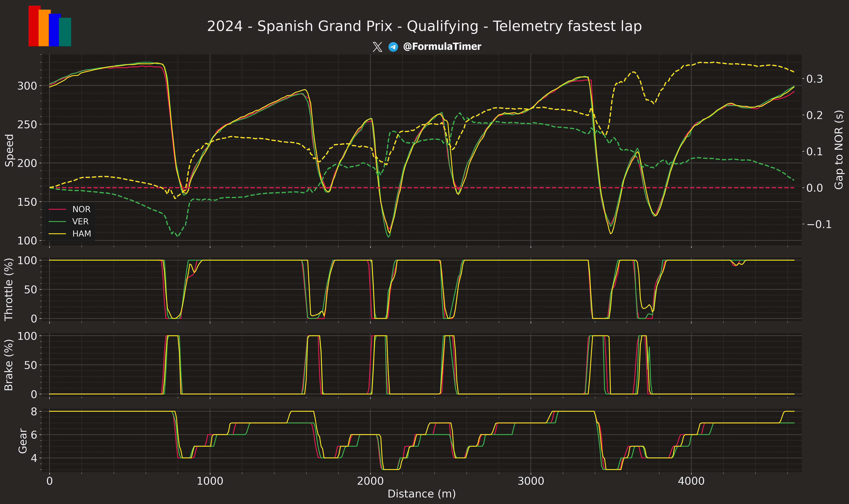This screenshot has width=849, height=504.
Task: Select the VER legend label
Action: click(80, 222)
